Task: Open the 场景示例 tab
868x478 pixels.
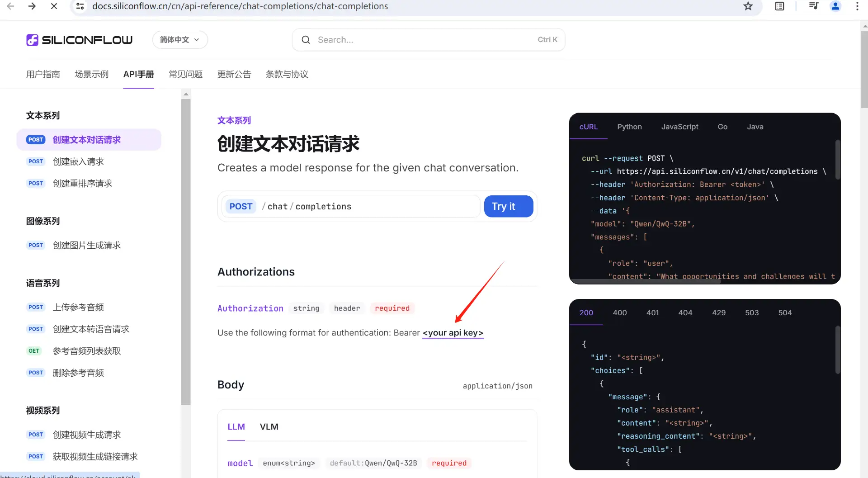Action: 92,74
